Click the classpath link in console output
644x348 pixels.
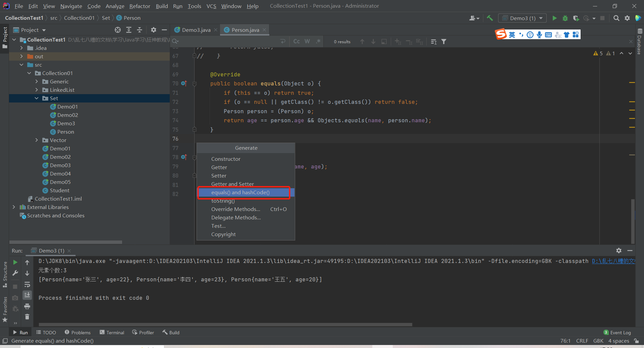pos(613,261)
